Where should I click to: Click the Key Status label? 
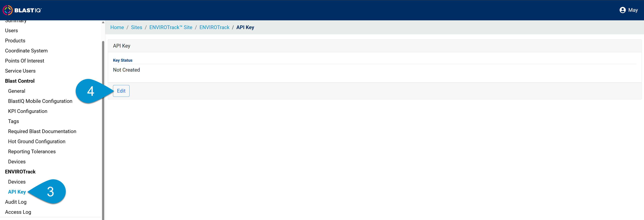tap(122, 60)
